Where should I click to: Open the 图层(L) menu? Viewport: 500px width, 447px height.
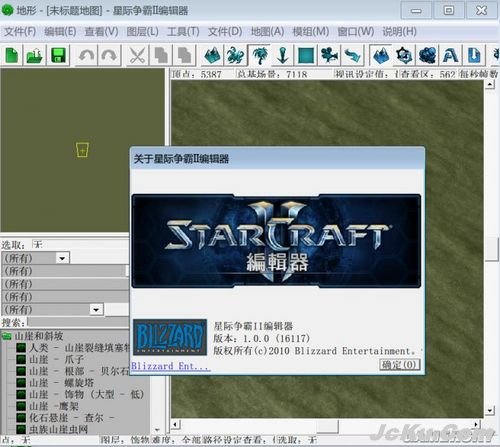142,32
